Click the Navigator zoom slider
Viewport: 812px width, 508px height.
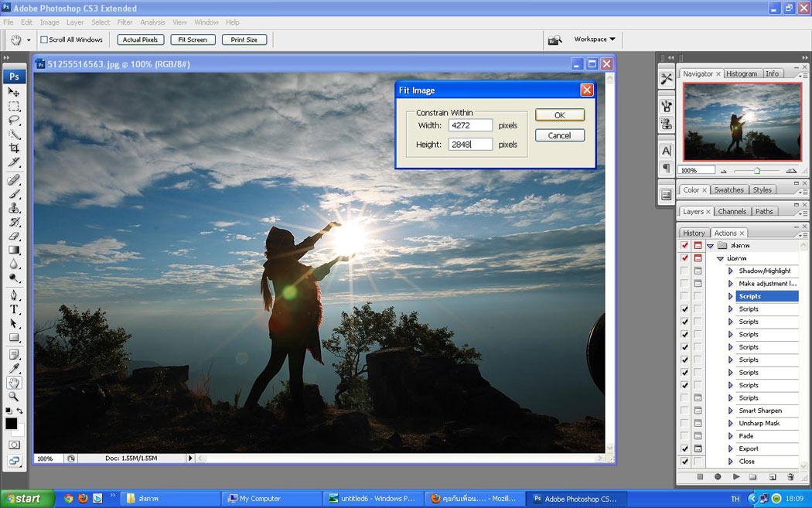pos(756,170)
